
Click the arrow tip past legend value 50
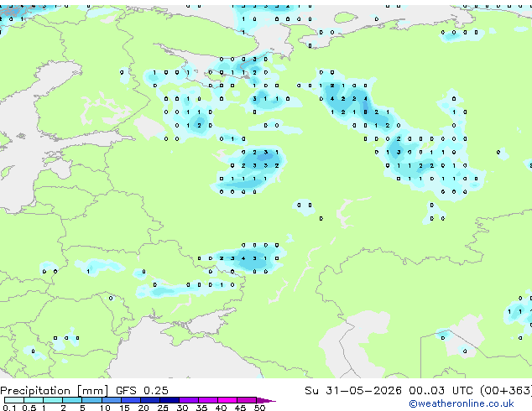pyautogui.click(x=266, y=400)
